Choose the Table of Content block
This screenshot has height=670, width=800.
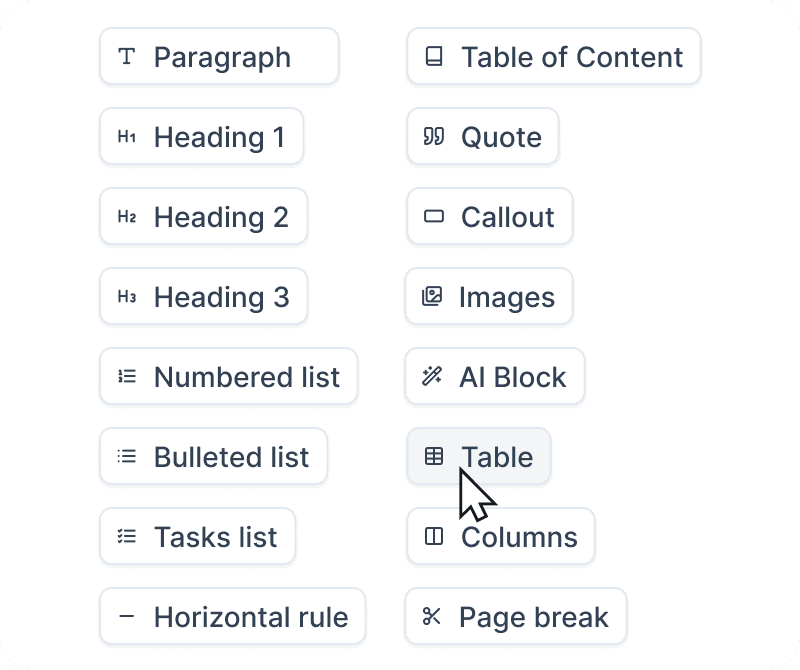coord(554,56)
